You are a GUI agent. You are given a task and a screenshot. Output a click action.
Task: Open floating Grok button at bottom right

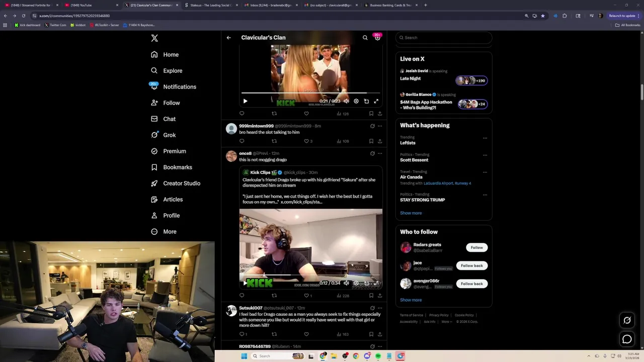click(x=627, y=320)
